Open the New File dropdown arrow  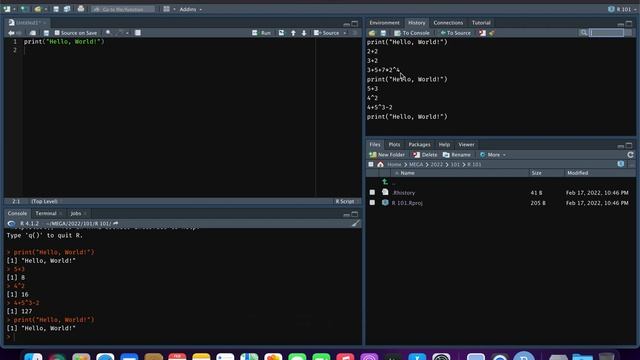point(14,9)
